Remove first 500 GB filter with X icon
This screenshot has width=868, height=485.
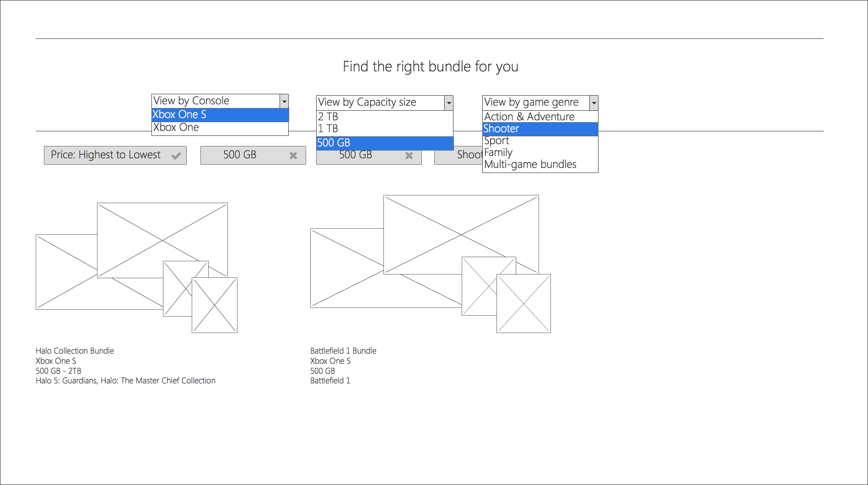(293, 156)
